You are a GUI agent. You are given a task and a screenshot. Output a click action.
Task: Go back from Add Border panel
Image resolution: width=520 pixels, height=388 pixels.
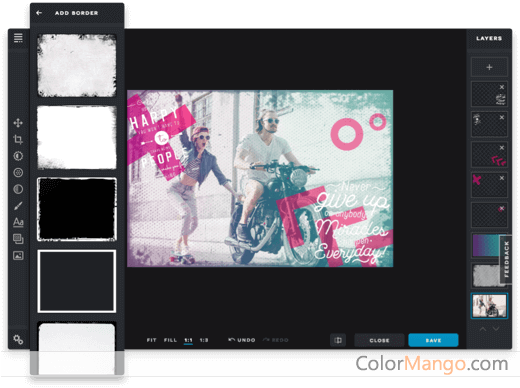[39, 13]
